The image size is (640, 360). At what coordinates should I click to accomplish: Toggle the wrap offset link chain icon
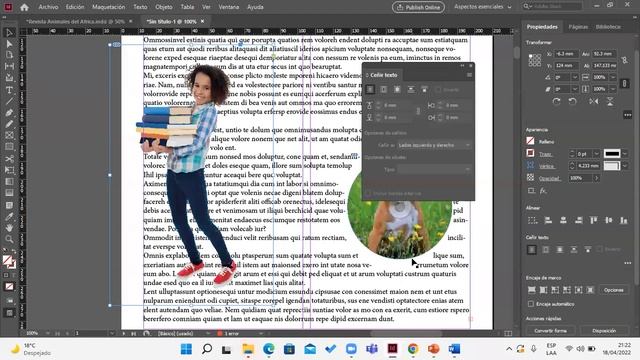click(418, 111)
